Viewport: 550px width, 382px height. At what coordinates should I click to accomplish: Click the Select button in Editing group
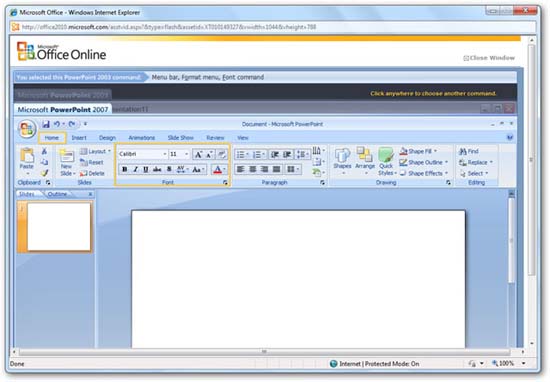(x=474, y=173)
